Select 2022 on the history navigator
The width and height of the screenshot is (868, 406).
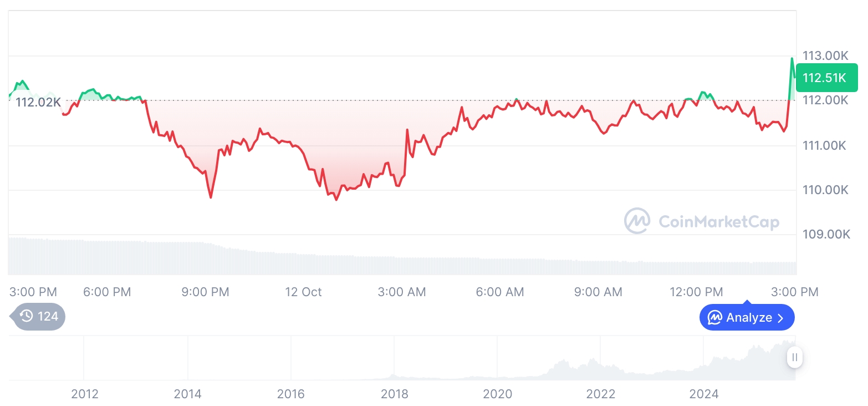point(601,394)
